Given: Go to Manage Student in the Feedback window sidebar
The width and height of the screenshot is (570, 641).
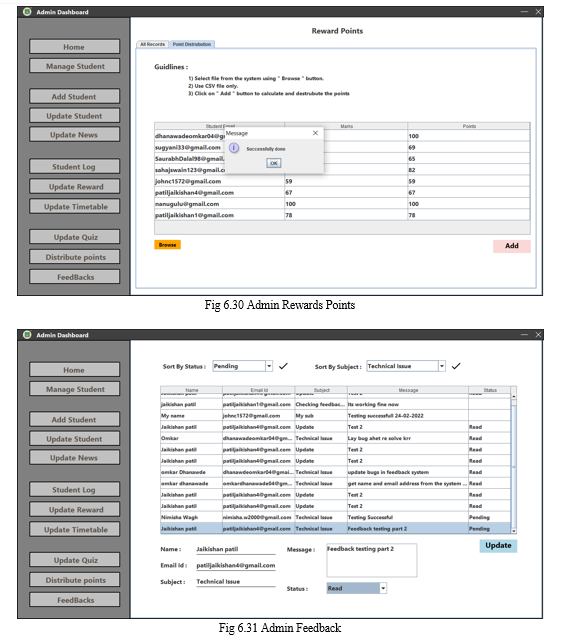Looking at the screenshot, I should pos(74,389).
